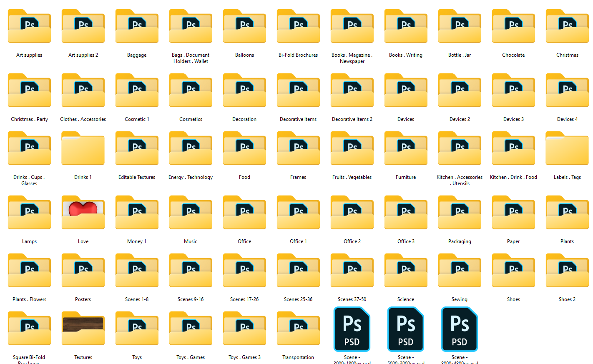Screen dimensions: 593x364
Task: Click the Energy . Technology folder label
Action: tap(191, 177)
